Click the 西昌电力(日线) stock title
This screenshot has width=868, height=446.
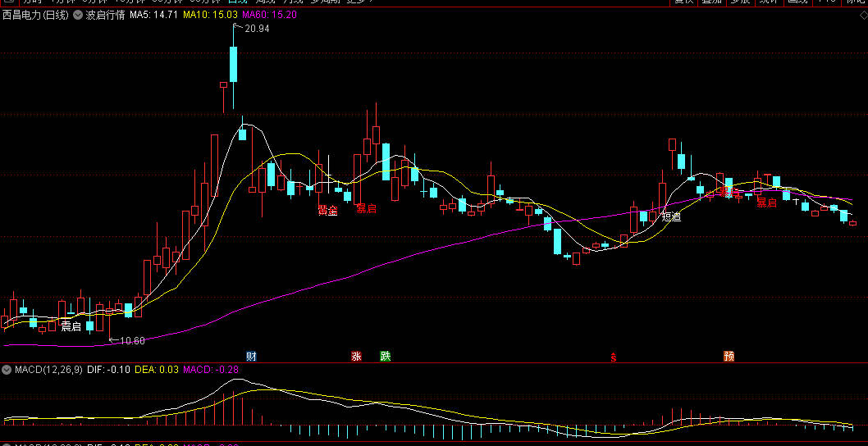[35, 15]
